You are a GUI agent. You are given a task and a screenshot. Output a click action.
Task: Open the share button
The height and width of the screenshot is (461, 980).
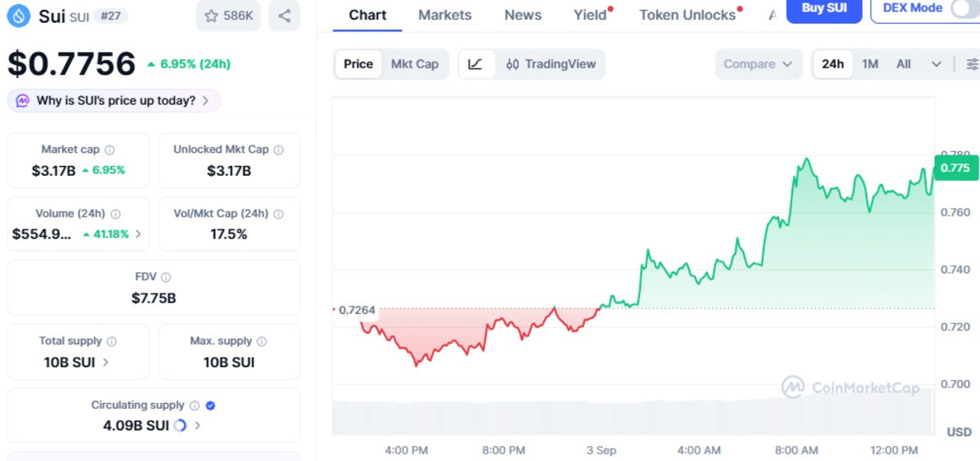pyautogui.click(x=284, y=16)
